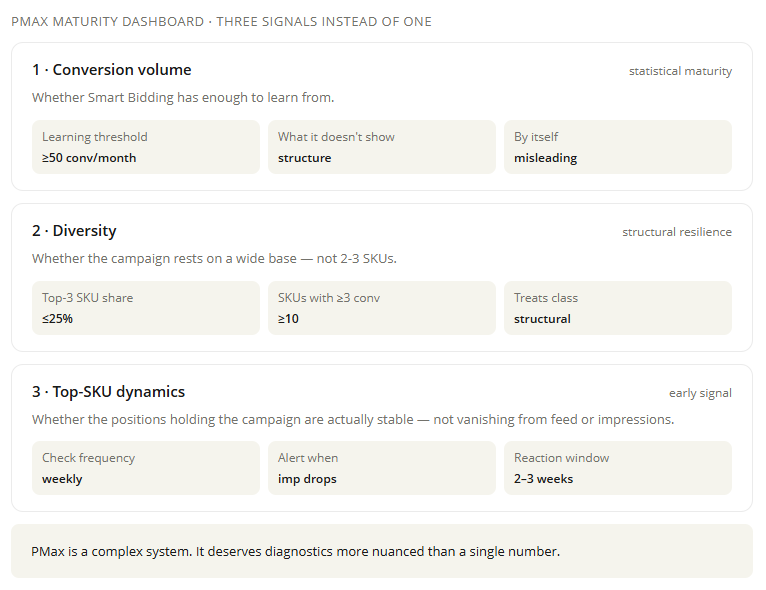Click the '≥10' value

[x=288, y=319]
